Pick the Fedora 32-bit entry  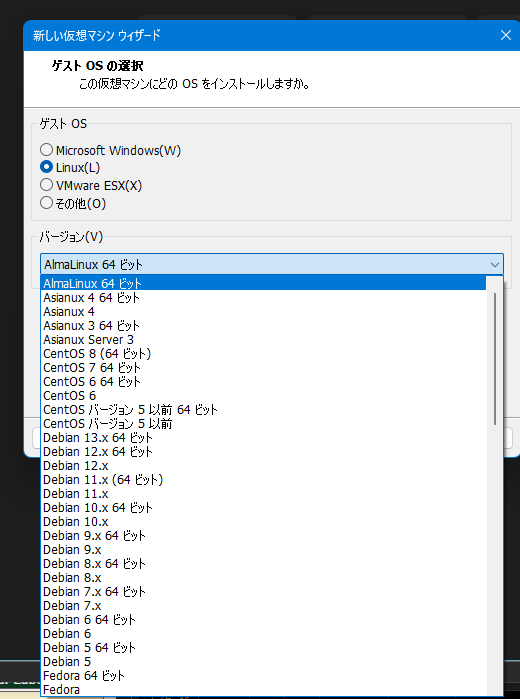[x=263, y=690]
